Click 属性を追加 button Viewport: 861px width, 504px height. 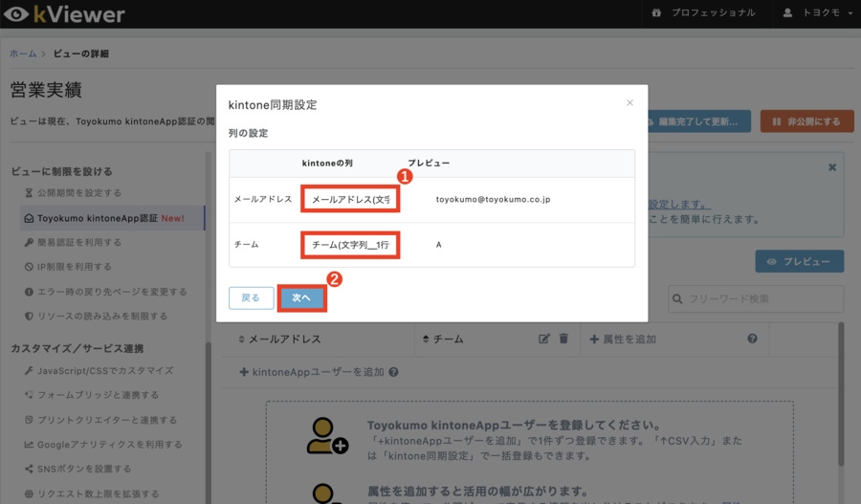pos(623,340)
